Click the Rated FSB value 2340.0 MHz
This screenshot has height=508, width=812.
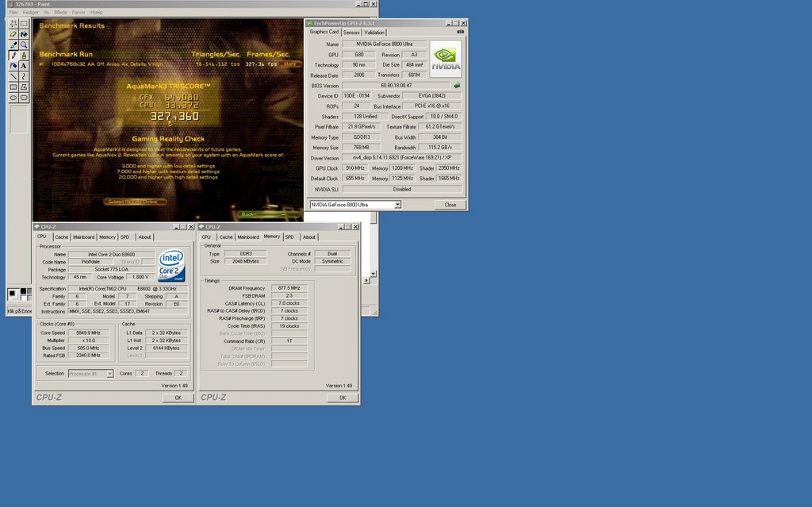[x=89, y=356]
